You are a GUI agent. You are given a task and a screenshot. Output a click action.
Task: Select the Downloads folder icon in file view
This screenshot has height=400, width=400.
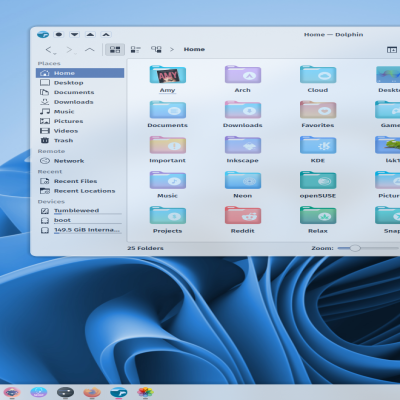coord(243,110)
